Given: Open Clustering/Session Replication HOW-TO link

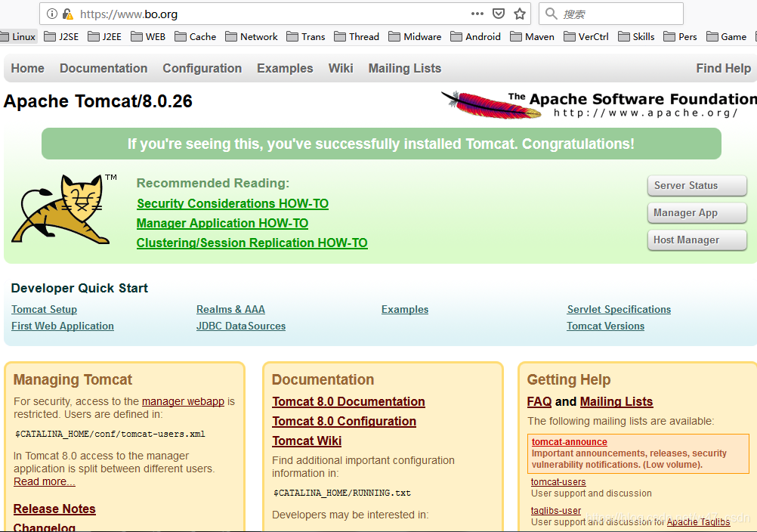Looking at the screenshot, I should 252,243.
